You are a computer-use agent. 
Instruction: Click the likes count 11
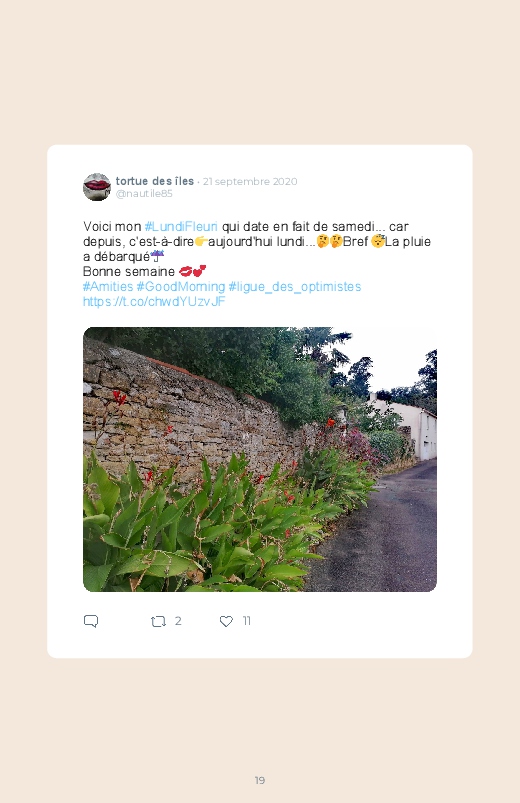(x=246, y=621)
